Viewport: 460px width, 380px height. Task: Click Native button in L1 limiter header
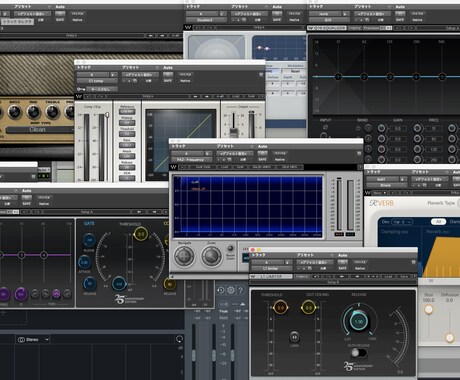point(360,268)
